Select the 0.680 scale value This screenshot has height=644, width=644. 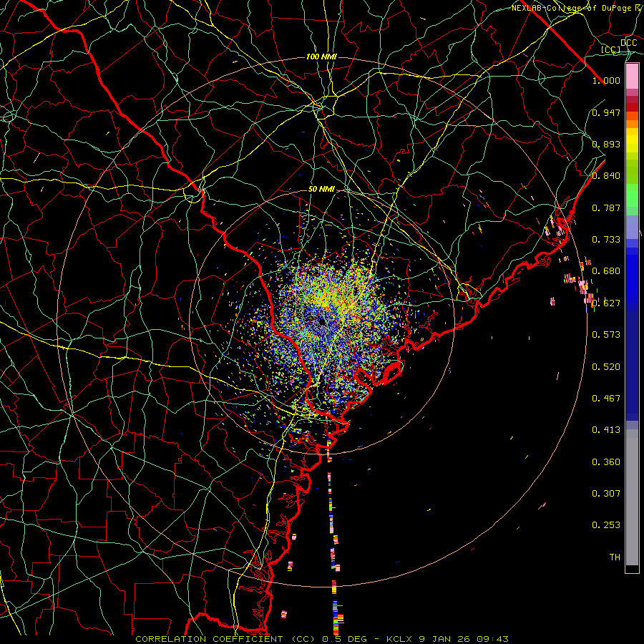pyautogui.click(x=606, y=271)
